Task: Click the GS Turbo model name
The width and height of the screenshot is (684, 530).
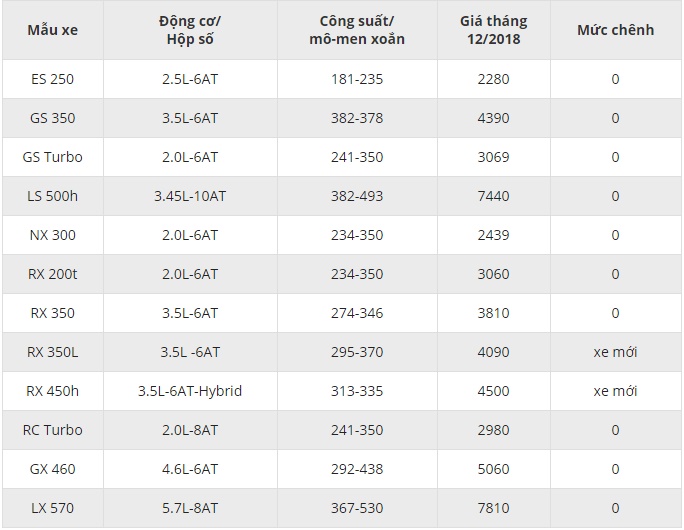Action: pyautogui.click(x=53, y=157)
